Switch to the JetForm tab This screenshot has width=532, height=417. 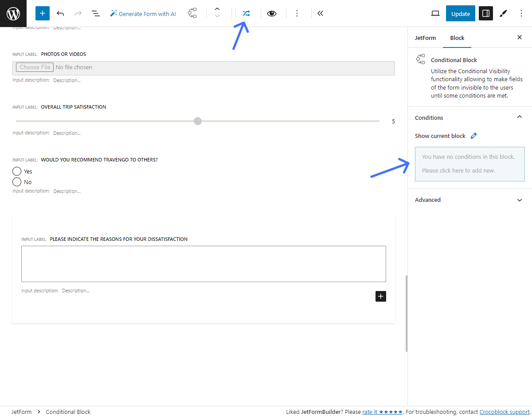click(425, 38)
